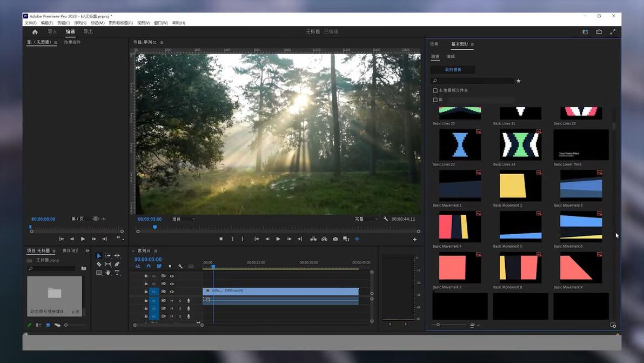Click the favorites star beside template search

point(519,81)
